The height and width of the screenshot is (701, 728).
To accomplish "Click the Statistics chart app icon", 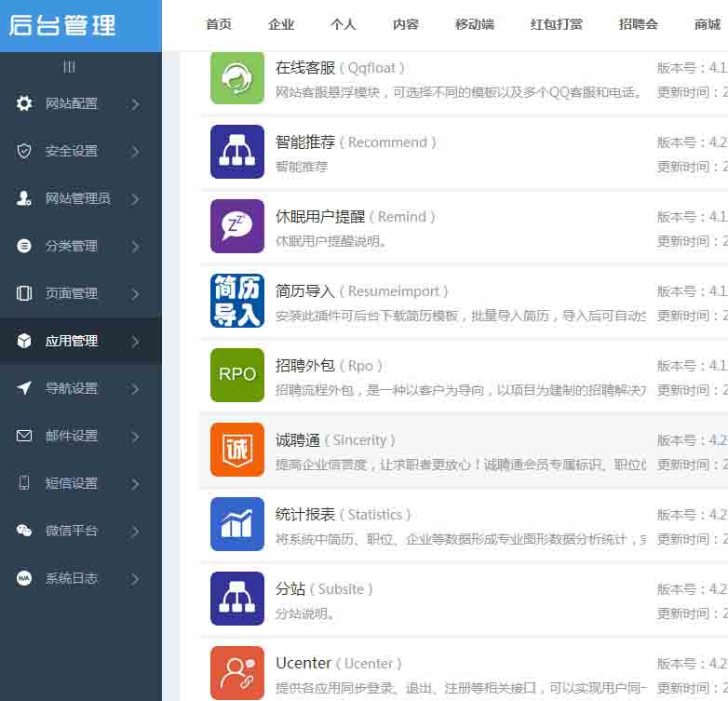I will coord(237,524).
